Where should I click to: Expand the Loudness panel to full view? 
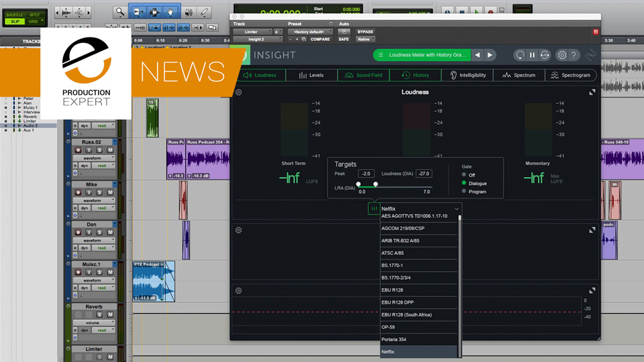pyautogui.click(x=592, y=93)
